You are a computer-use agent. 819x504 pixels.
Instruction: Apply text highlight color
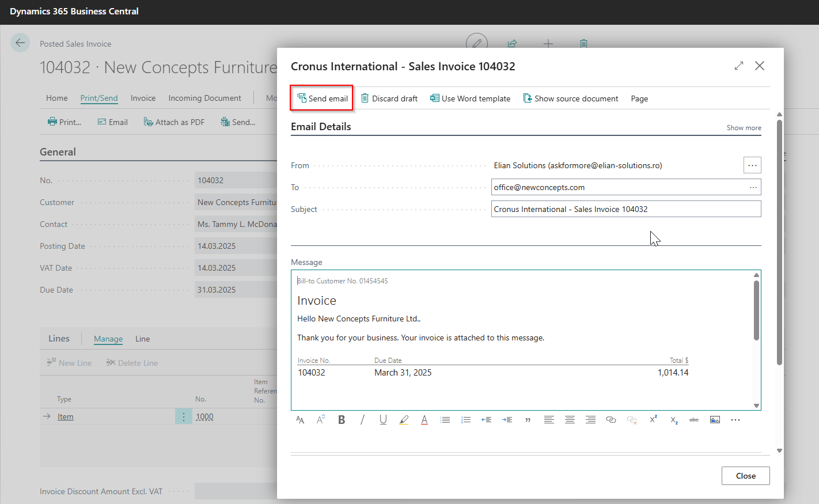pyautogui.click(x=404, y=420)
